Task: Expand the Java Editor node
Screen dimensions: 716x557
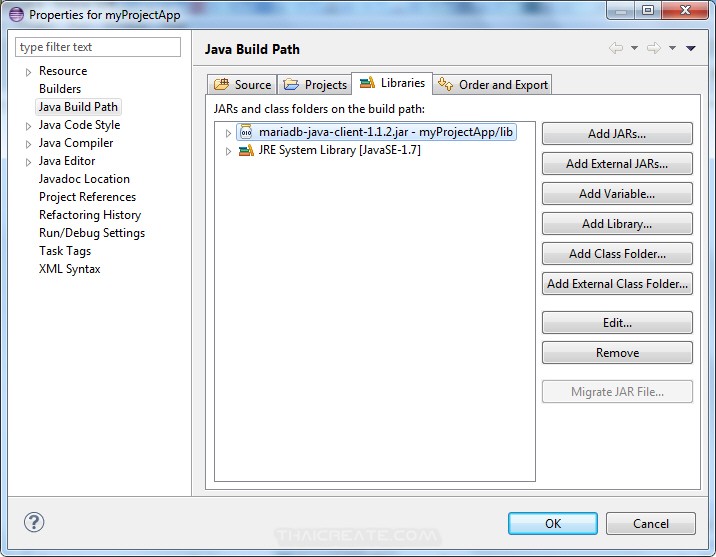Action: click(x=28, y=162)
